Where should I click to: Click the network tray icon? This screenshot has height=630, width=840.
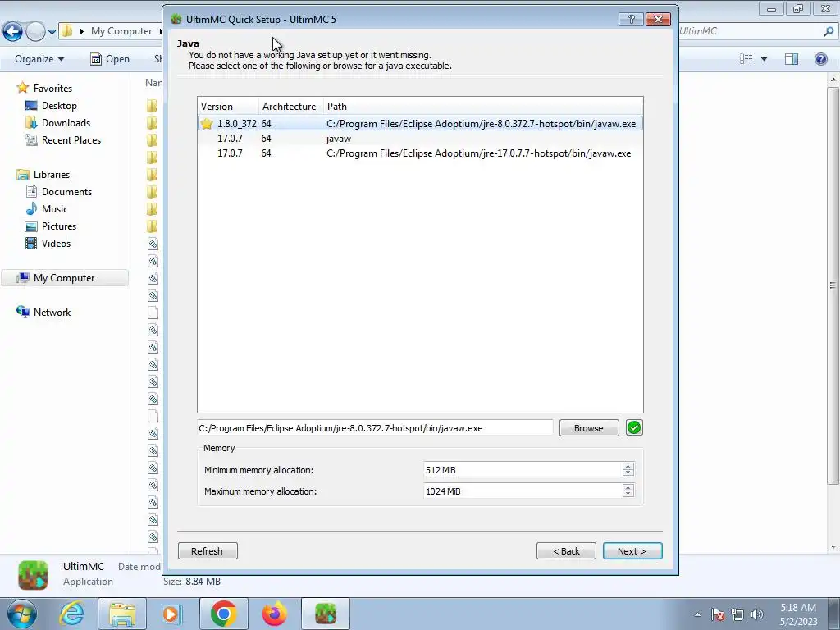[737, 614]
